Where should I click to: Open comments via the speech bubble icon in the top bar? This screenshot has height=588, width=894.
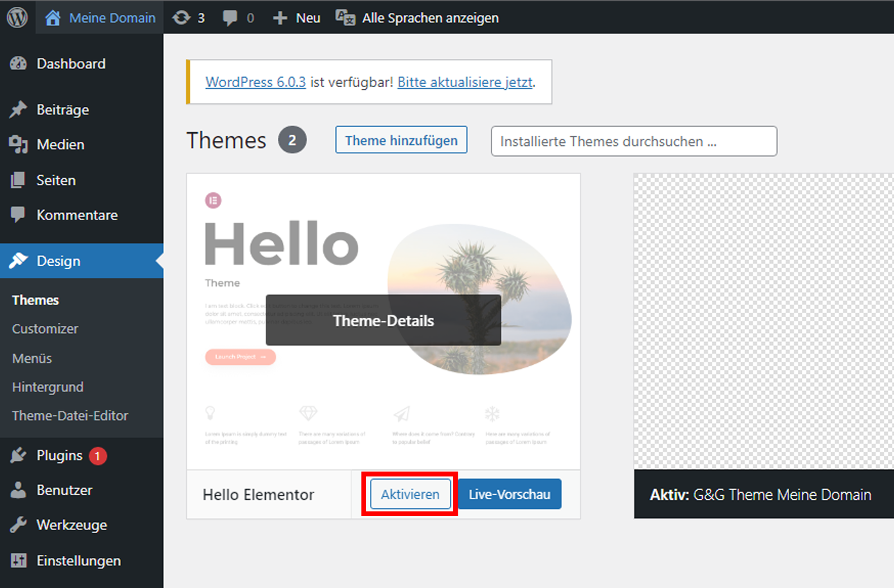click(x=230, y=18)
